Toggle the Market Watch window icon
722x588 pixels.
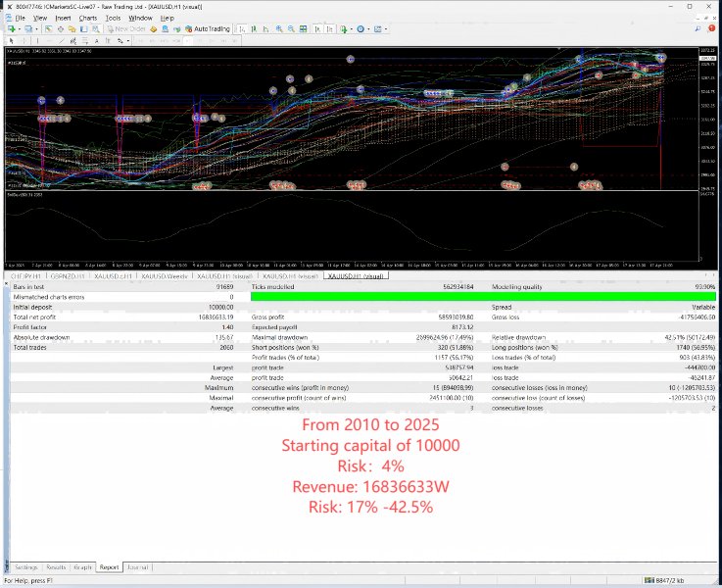48,29
